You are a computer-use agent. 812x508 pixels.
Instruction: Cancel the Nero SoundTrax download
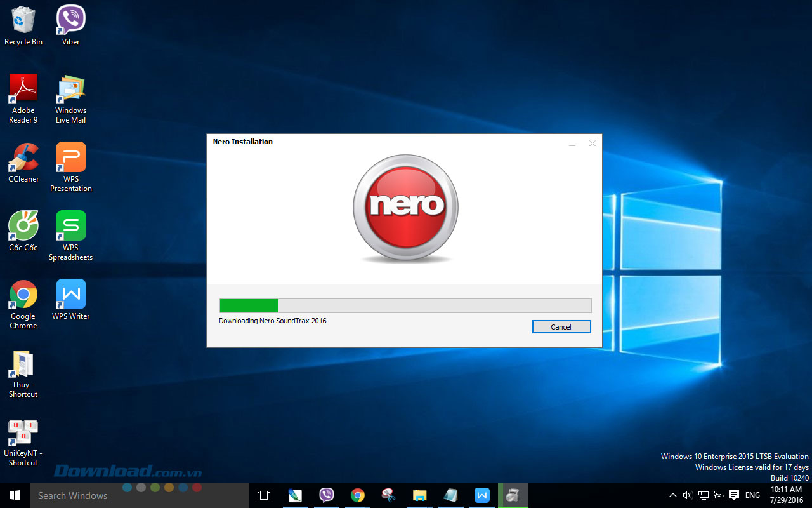click(x=561, y=327)
